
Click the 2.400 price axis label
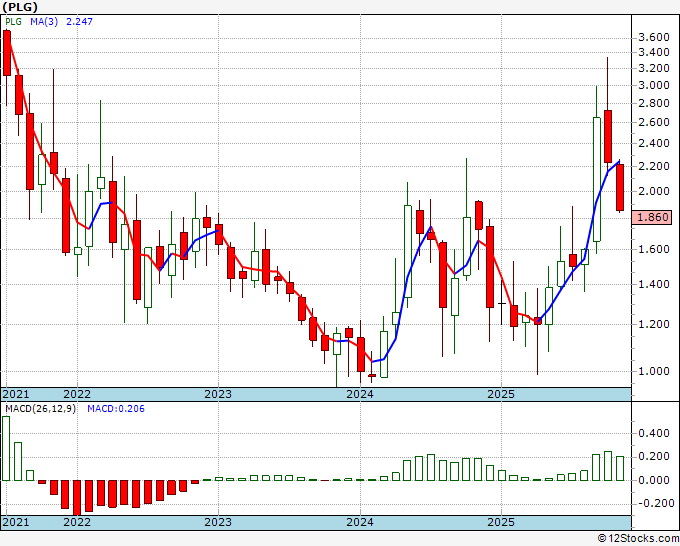click(654, 143)
